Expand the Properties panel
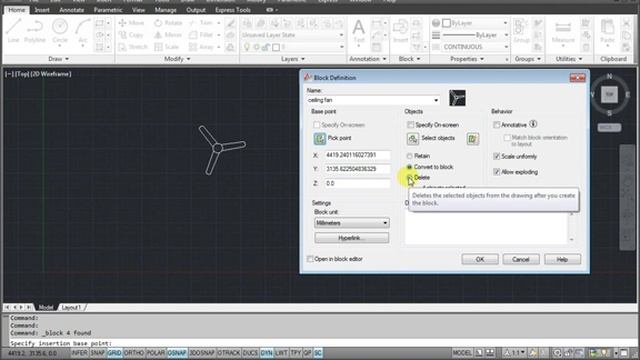Viewport: 640px width, 360px height. [x=467, y=59]
